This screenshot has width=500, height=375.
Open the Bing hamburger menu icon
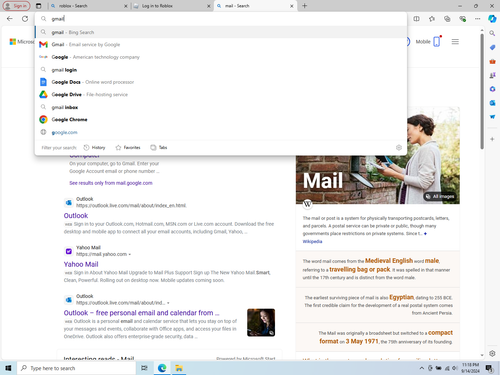[x=455, y=42]
